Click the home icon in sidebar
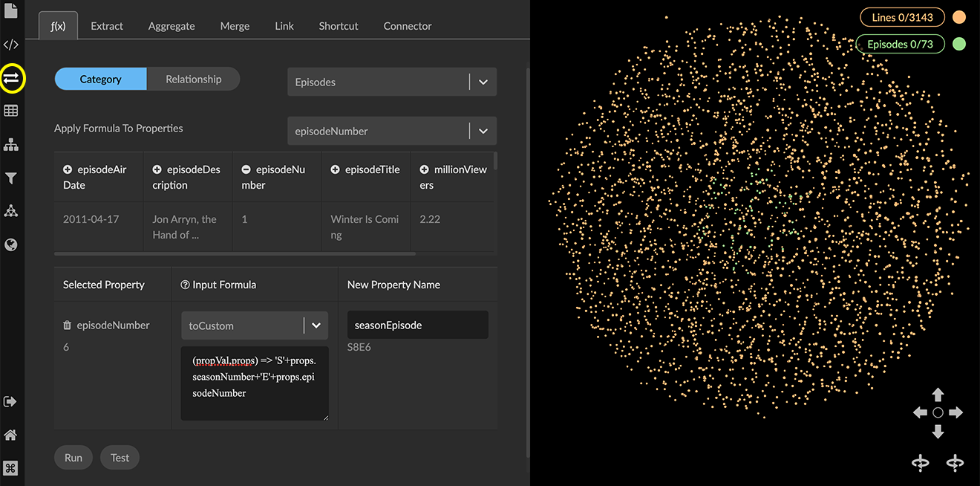This screenshot has width=980, height=486. pyautogui.click(x=11, y=435)
